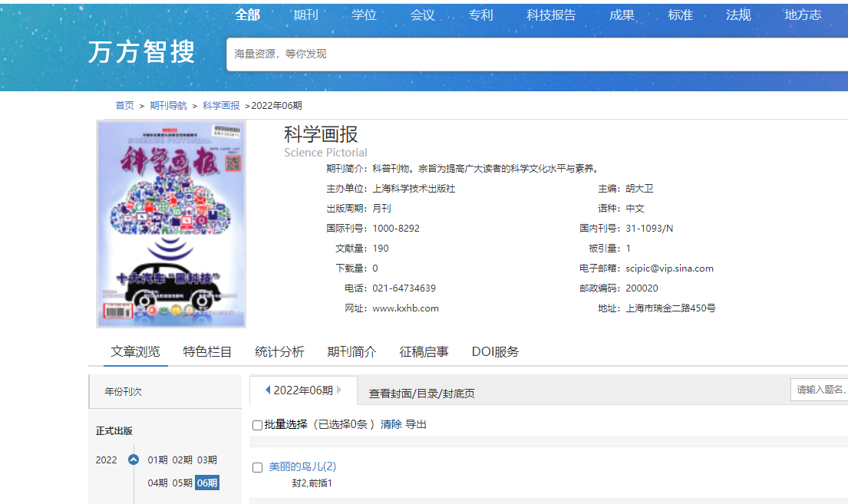Click the 首页 breadcrumb link
Image resolution: width=848 pixels, height=504 pixels.
tap(124, 106)
